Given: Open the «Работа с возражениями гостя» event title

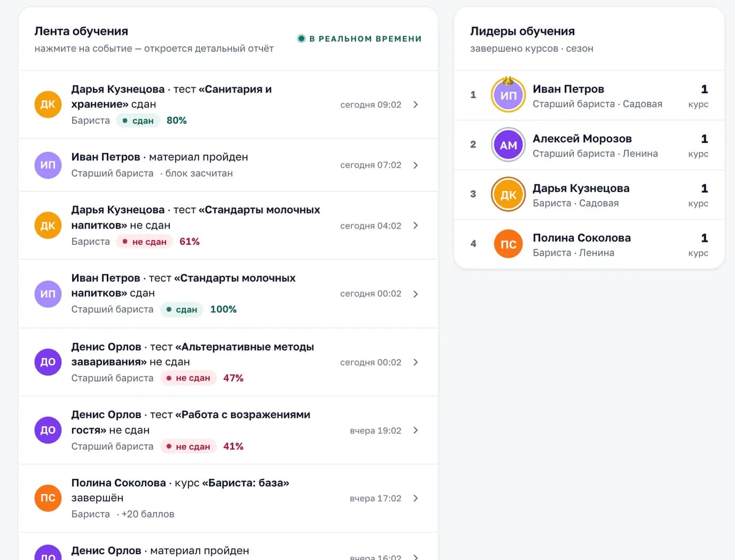Looking at the screenshot, I should click(191, 422).
